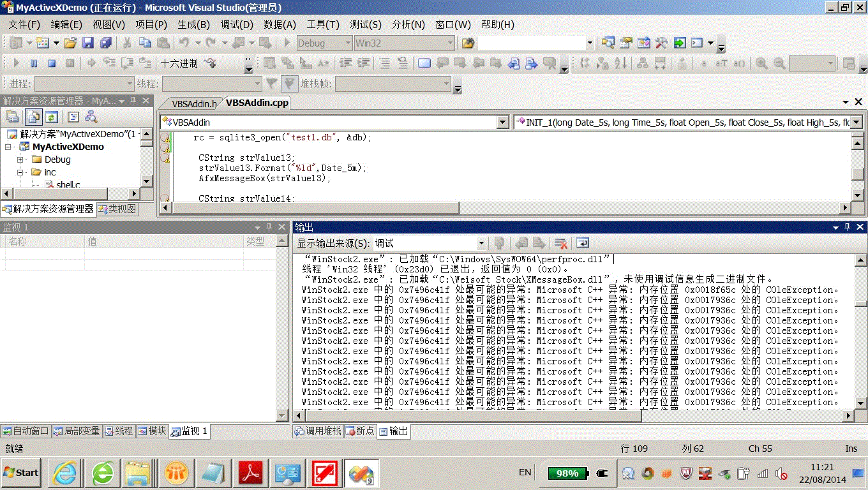Save the current file with the floppy icon
The width and height of the screenshot is (868, 490).
pos(88,43)
